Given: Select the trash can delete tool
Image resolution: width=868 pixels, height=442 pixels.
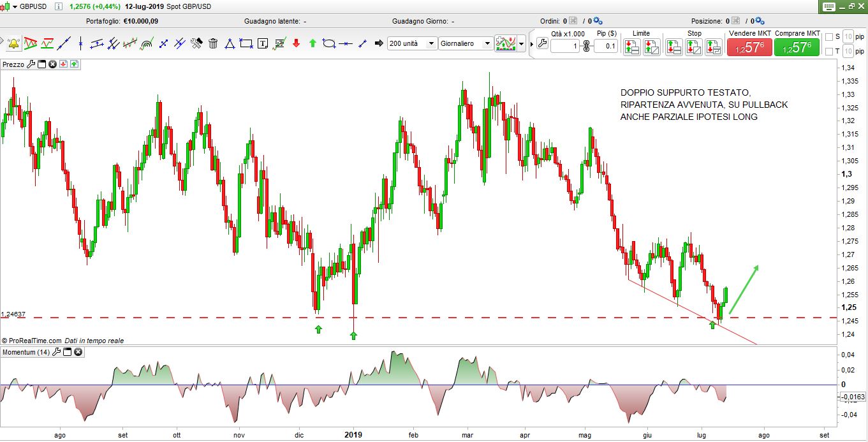Looking at the screenshot, I should click(x=213, y=43).
